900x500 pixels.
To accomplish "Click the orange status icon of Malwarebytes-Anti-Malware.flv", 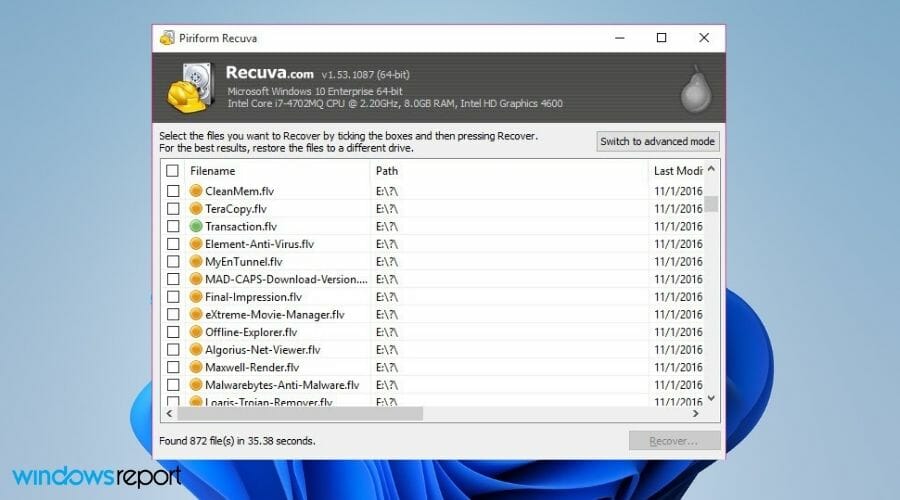I will click(196, 385).
